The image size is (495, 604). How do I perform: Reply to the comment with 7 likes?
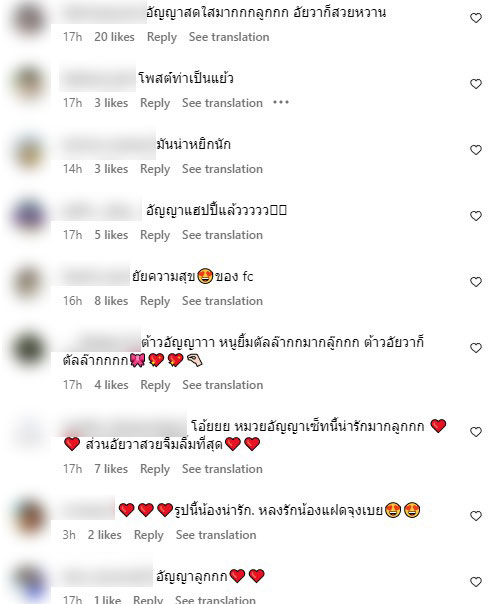click(x=155, y=469)
